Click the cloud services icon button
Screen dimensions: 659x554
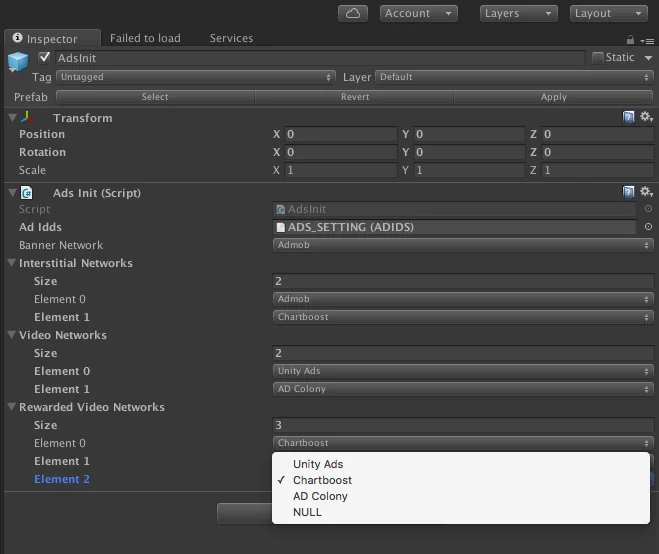pyautogui.click(x=353, y=13)
